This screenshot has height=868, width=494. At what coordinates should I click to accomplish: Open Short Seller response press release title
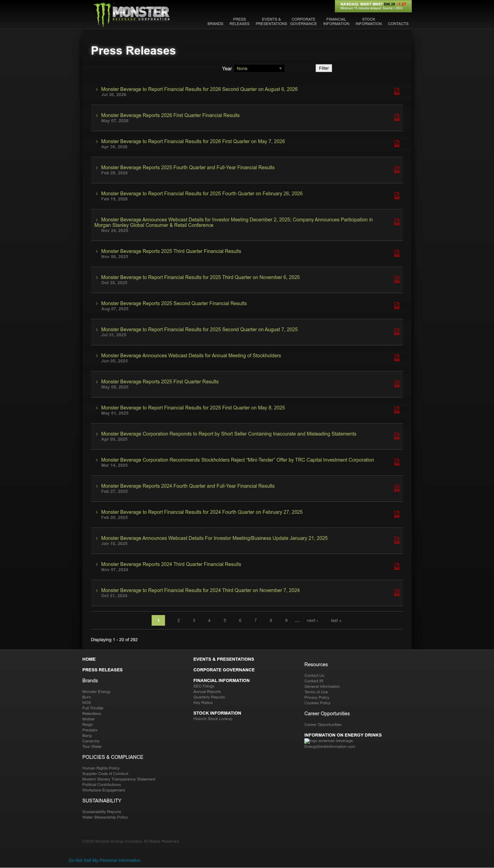click(x=228, y=434)
